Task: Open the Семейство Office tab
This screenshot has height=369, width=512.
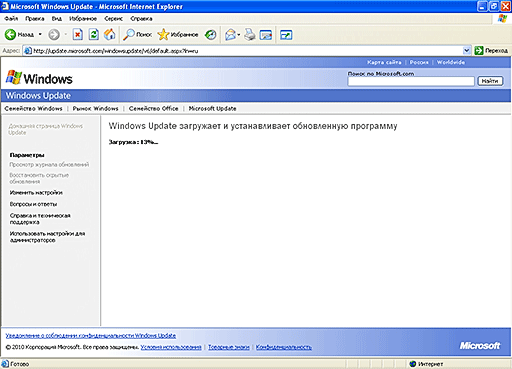Action: pos(153,109)
